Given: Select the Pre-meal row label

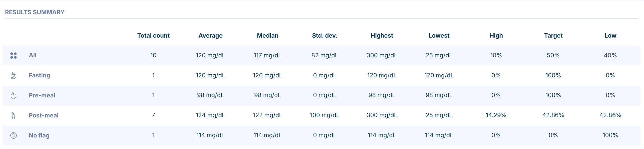Looking at the screenshot, I should pos(42,95).
